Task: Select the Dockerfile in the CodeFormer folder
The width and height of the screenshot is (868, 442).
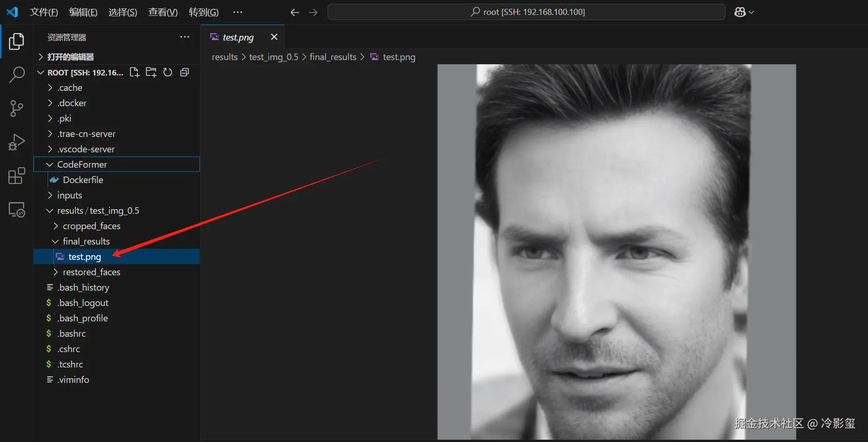Action: pos(84,180)
